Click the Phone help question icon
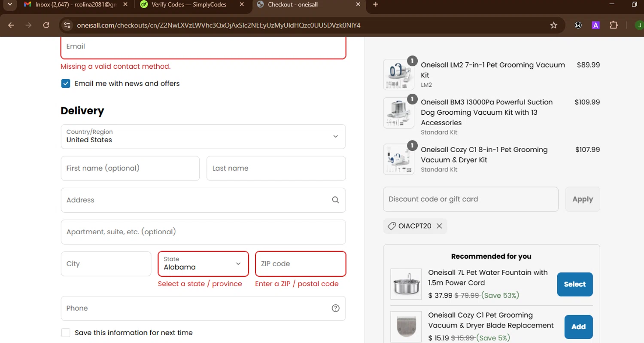 click(x=336, y=308)
